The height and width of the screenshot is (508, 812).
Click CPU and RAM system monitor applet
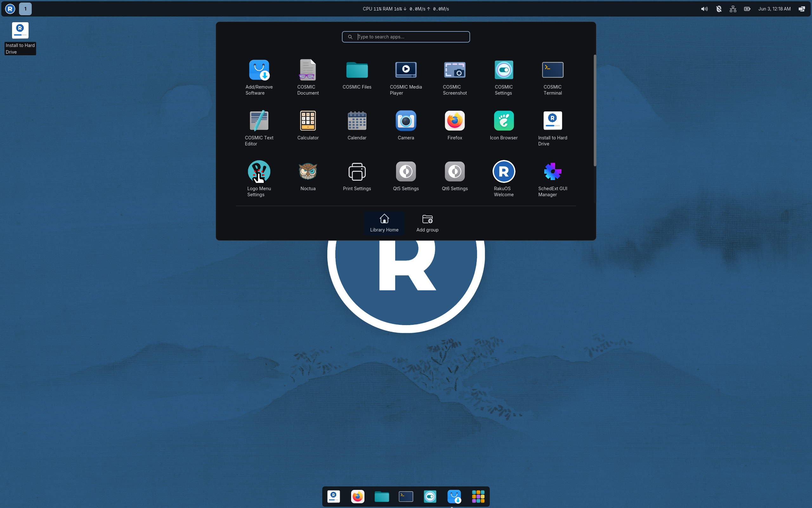(x=406, y=9)
